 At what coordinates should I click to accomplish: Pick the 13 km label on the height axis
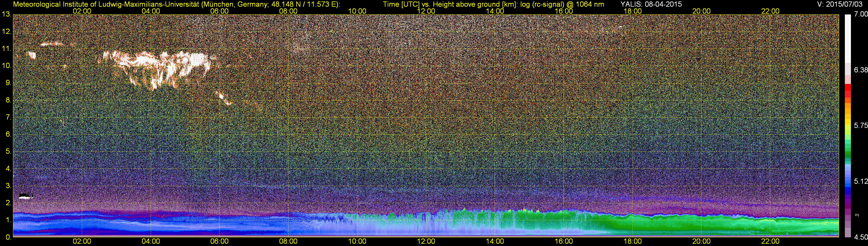(x=6, y=14)
